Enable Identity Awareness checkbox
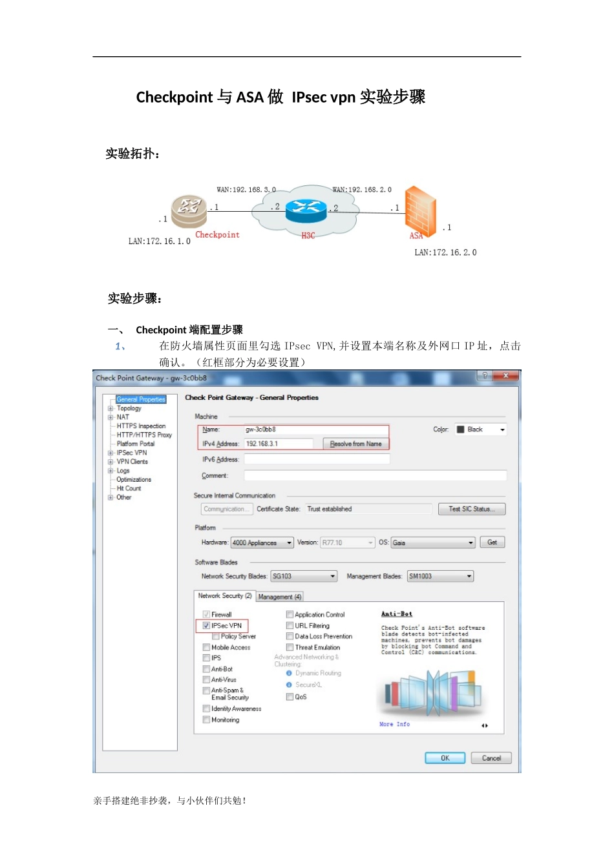Viewport: 614px width, 868px height. click(x=206, y=708)
